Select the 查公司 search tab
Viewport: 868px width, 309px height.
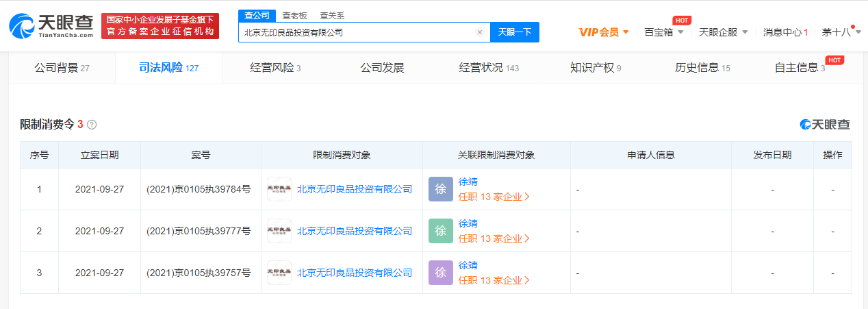click(257, 15)
